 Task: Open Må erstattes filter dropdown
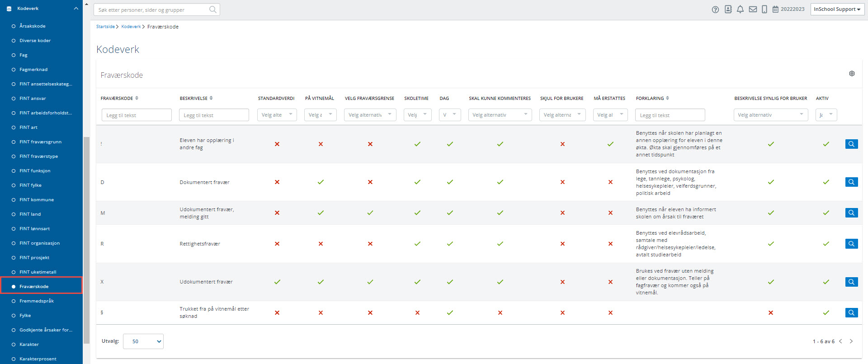[610, 115]
